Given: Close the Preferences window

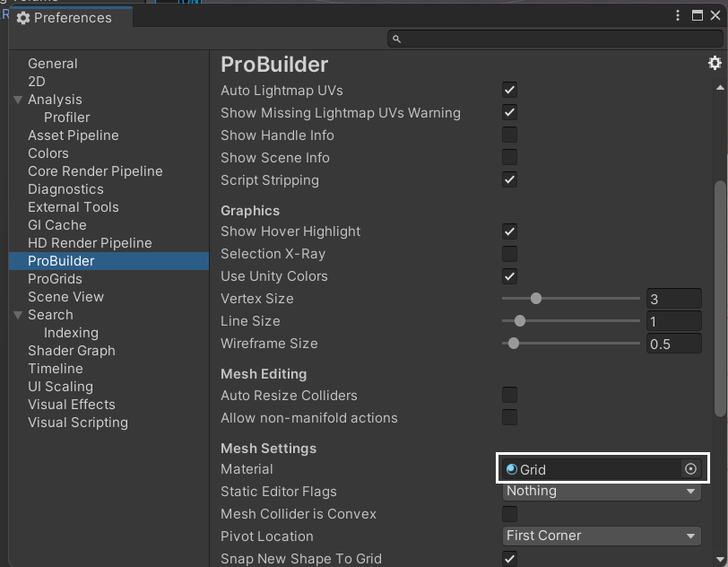Looking at the screenshot, I should point(715,16).
